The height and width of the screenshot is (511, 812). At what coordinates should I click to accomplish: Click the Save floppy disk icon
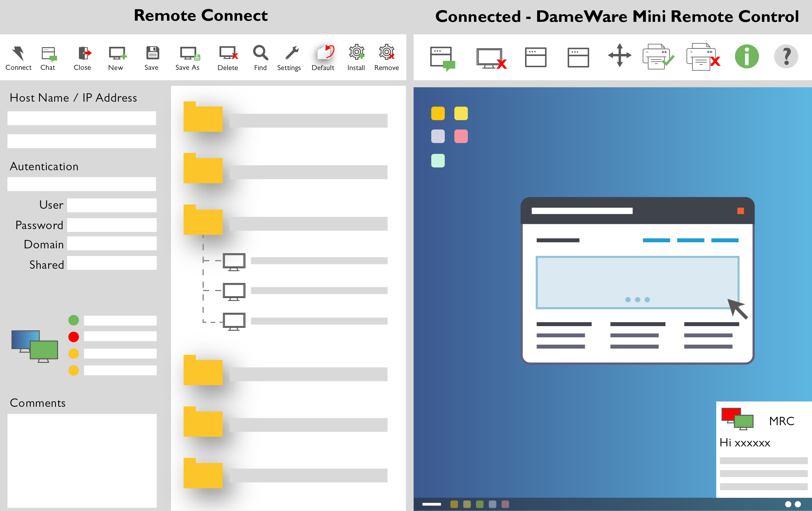pos(152,53)
